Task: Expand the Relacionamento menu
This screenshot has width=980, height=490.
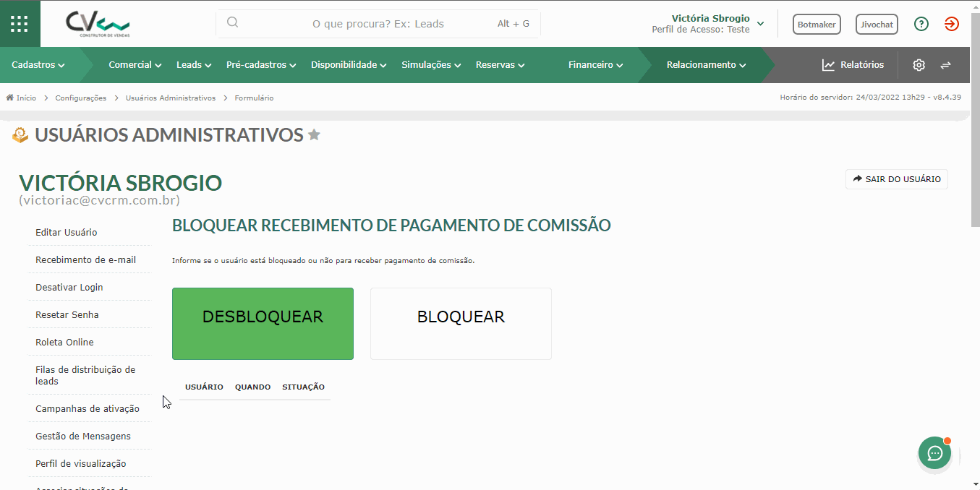Action: point(706,65)
